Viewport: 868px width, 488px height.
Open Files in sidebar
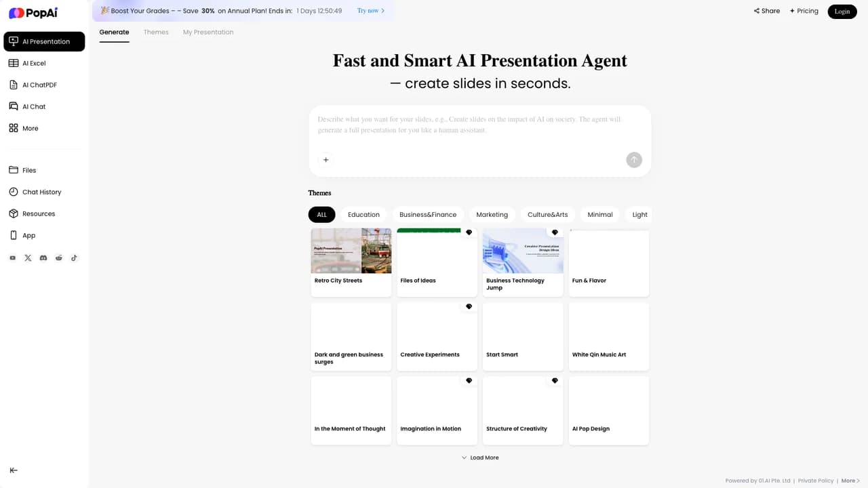[x=44, y=170]
